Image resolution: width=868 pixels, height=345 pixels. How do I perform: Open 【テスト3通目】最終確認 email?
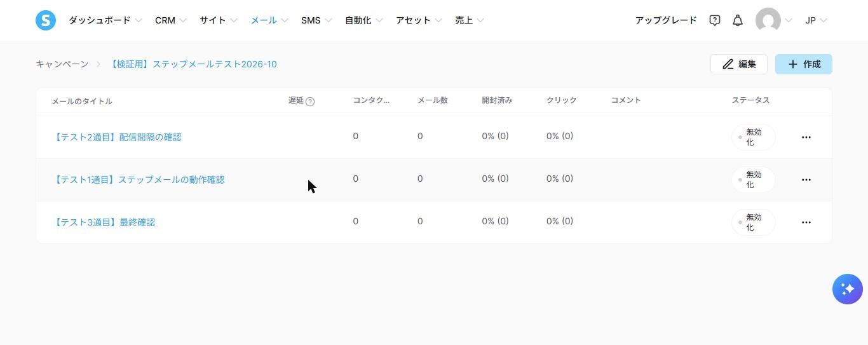tap(104, 222)
